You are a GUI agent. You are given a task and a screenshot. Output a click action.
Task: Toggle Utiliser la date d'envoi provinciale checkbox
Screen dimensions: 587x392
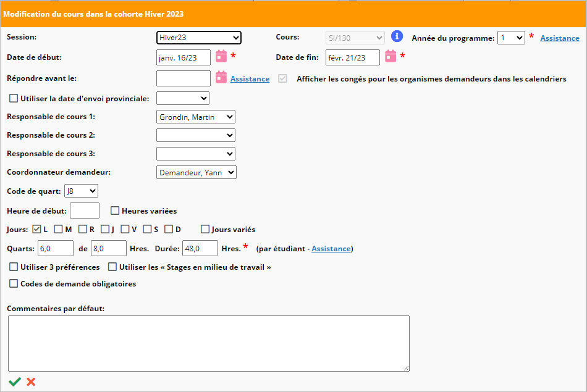coord(14,98)
